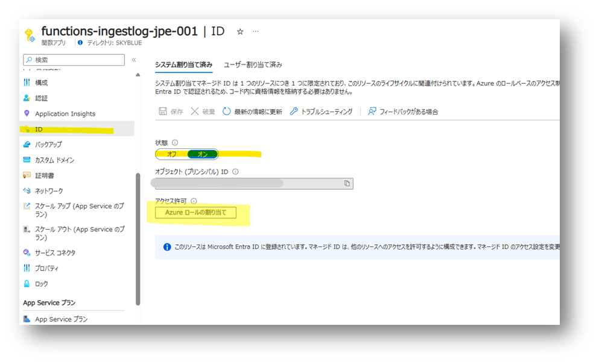Click the Application Insights bulb icon
The width and height of the screenshot is (599, 364).
coord(27,113)
